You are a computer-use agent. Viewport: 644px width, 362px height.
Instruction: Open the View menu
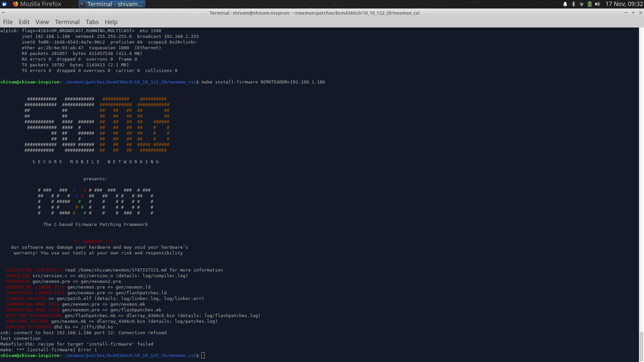click(42, 22)
